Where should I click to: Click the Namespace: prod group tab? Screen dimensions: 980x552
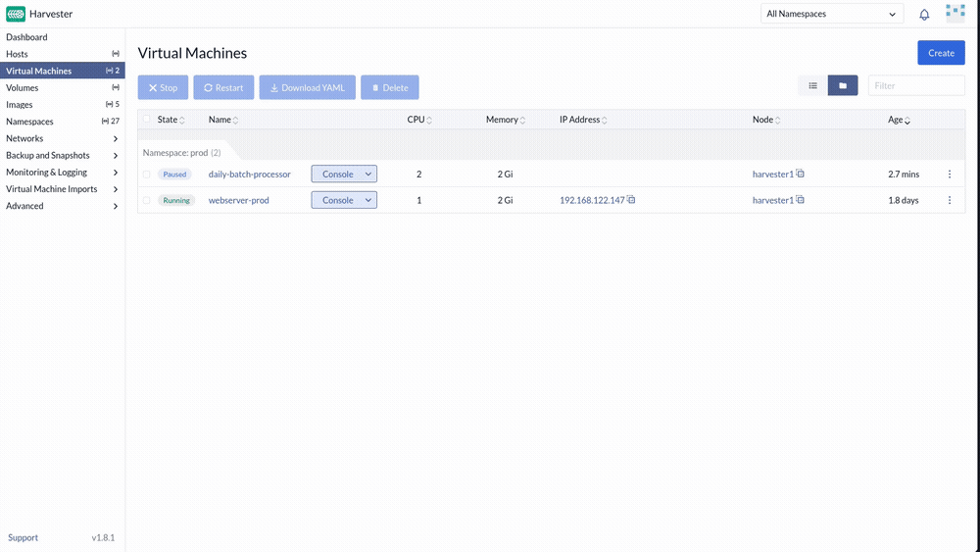182,153
